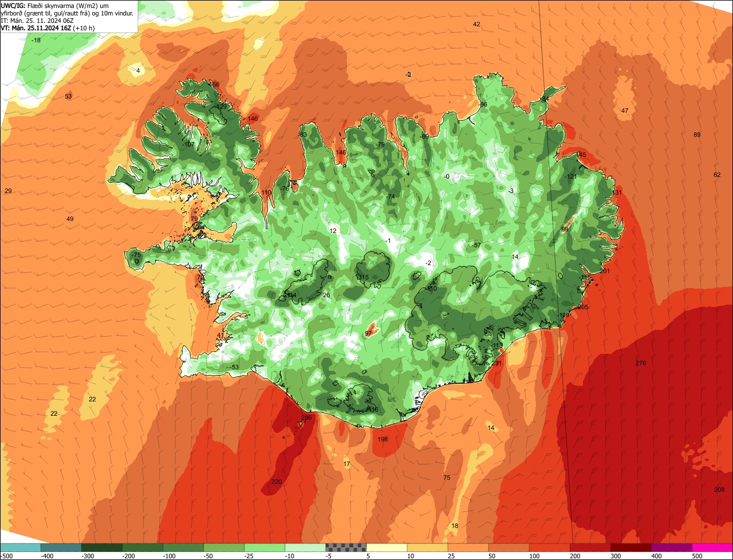Click the -53 value in southwest Iceland
Image resolution: width=733 pixels, height=560 pixels.
click(234, 367)
